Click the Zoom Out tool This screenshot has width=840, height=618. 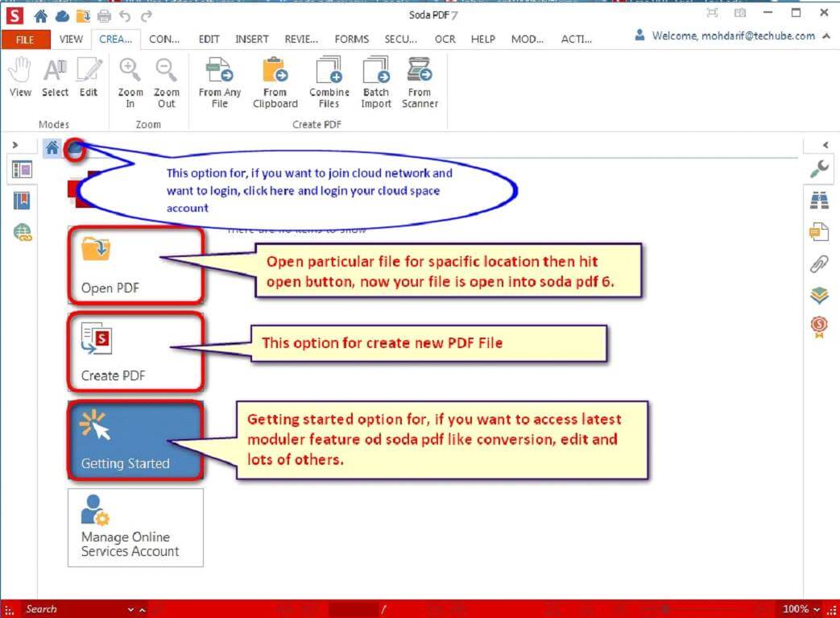166,83
